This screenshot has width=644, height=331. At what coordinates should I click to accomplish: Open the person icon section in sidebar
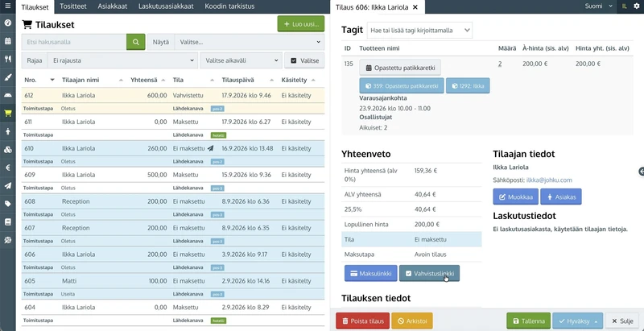(8, 131)
